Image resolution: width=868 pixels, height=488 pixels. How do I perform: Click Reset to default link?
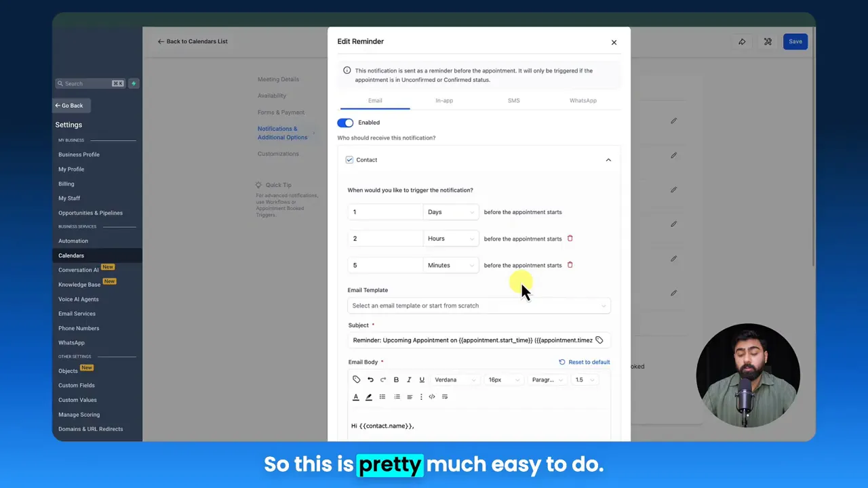(x=584, y=362)
